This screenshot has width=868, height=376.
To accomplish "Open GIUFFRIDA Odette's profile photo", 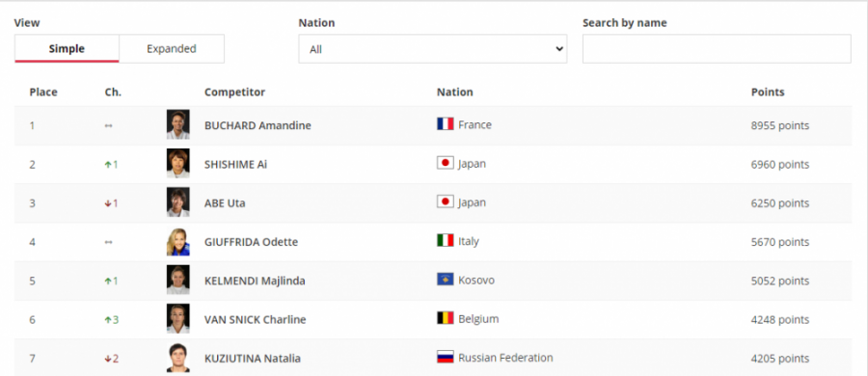I will pyautogui.click(x=178, y=241).
